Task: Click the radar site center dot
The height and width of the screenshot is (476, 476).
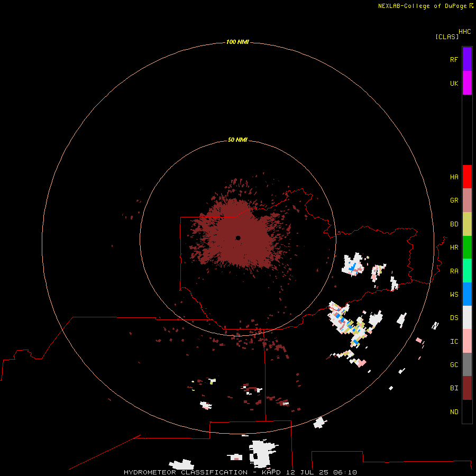Action: 238,238
